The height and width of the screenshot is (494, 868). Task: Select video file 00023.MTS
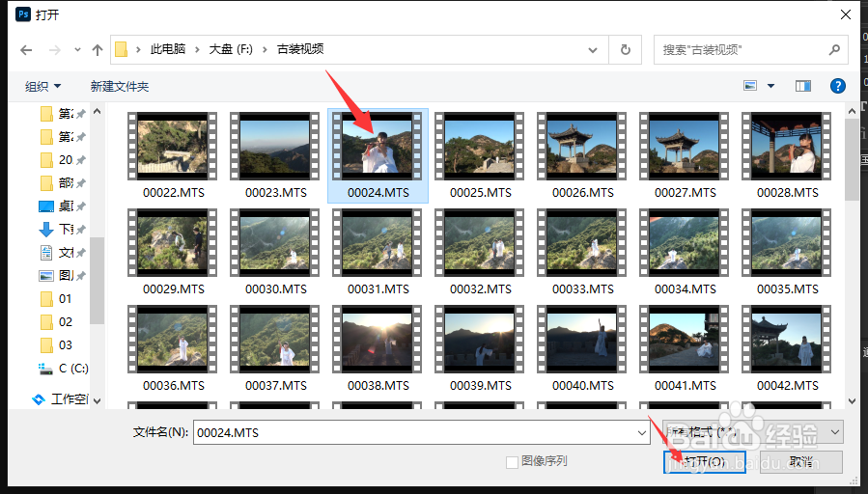pos(276,156)
